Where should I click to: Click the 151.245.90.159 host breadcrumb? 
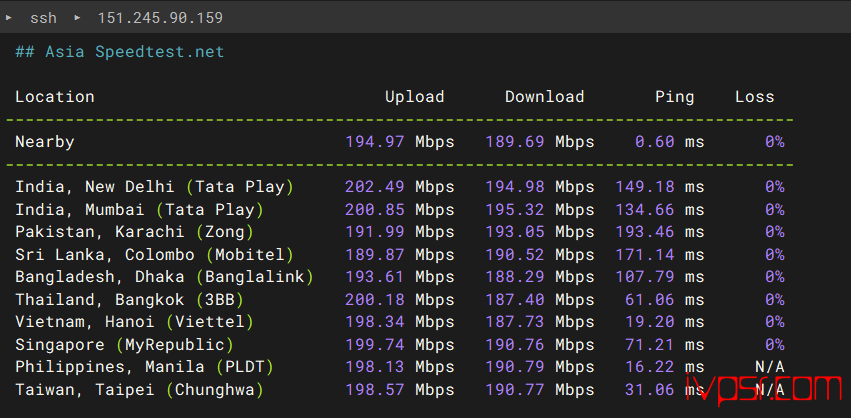160,18
